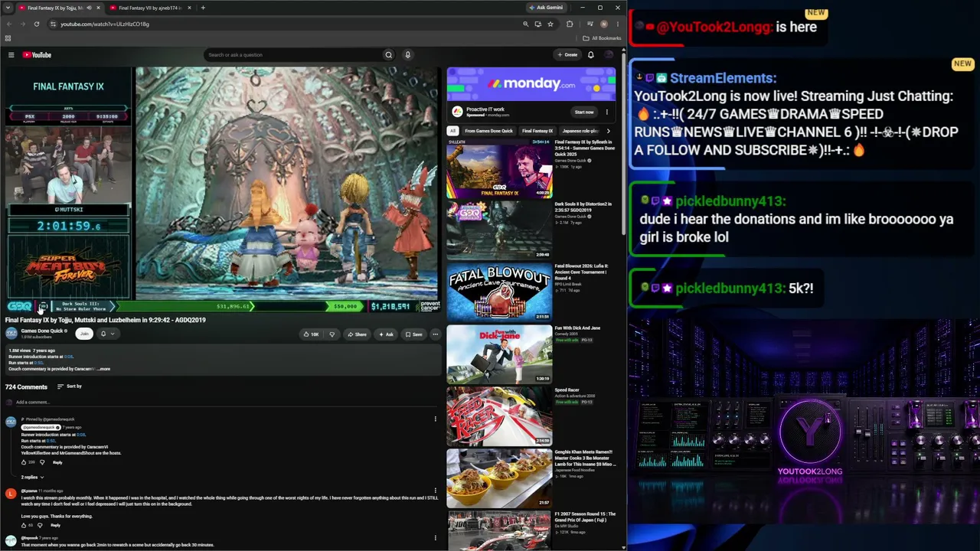Share the video

coord(357,334)
